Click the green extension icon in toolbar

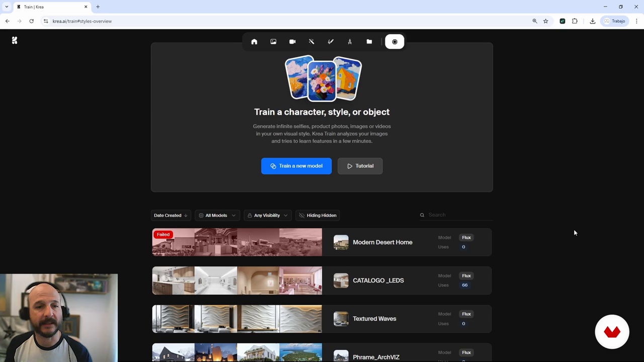(x=562, y=21)
